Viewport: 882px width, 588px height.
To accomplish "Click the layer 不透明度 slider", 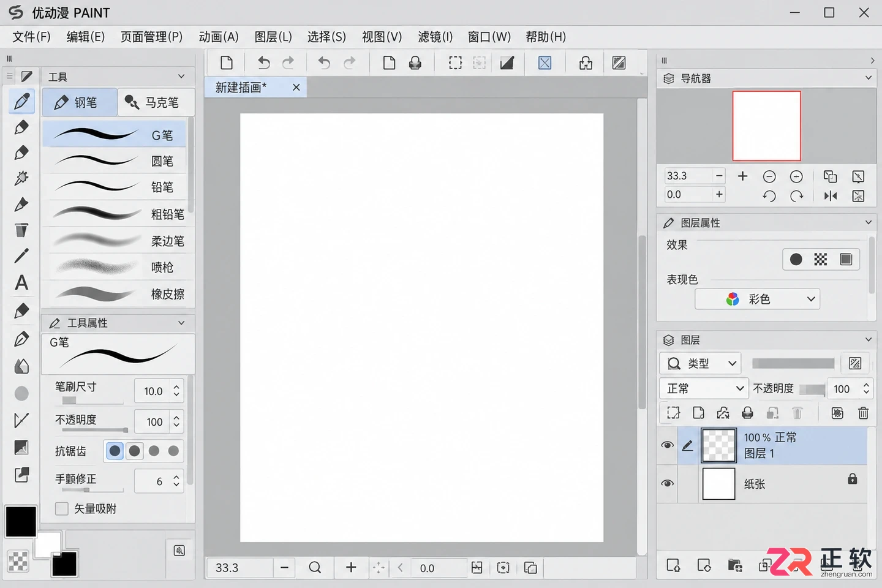I will point(812,390).
